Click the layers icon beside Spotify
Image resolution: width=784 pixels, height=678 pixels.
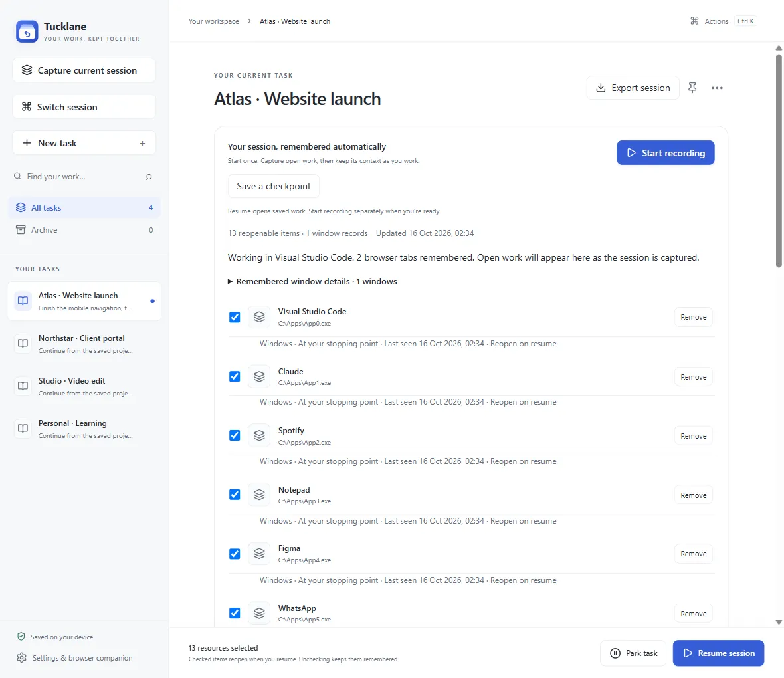click(259, 435)
